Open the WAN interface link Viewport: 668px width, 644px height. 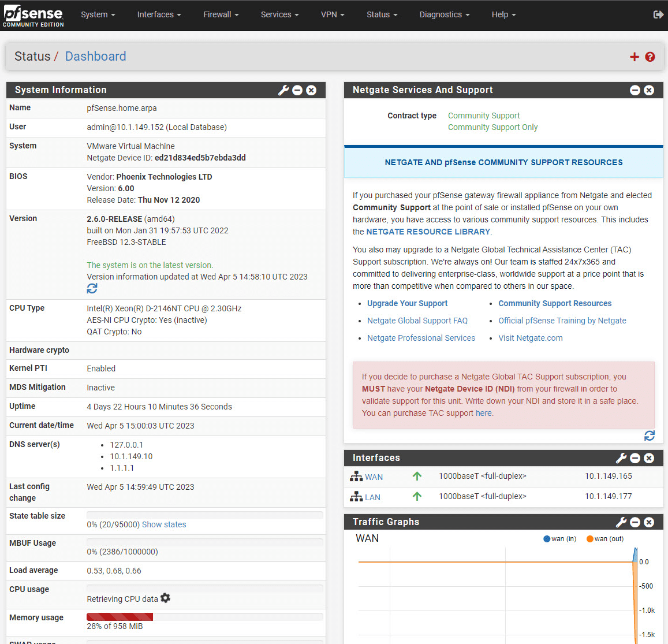[374, 477]
